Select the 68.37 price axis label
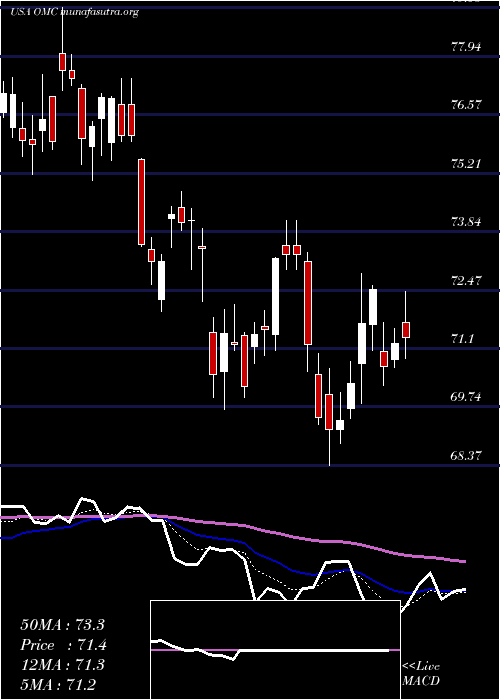500x700 pixels. tap(467, 456)
